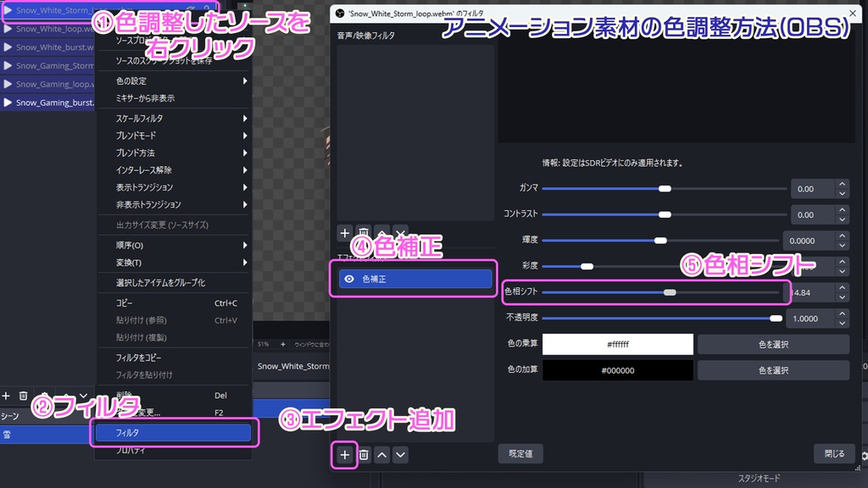Image resolution: width=868 pixels, height=488 pixels.
Task: Click the 不透明度 slider handle
Action: 776,319
